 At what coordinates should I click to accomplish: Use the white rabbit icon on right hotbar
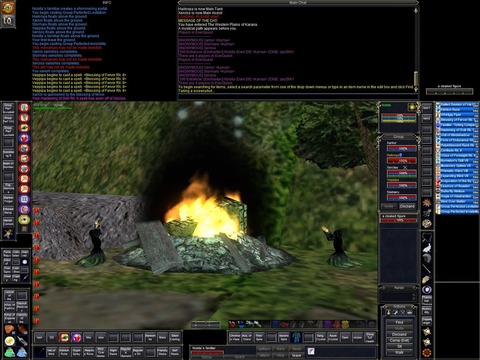[x=427, y=248]
